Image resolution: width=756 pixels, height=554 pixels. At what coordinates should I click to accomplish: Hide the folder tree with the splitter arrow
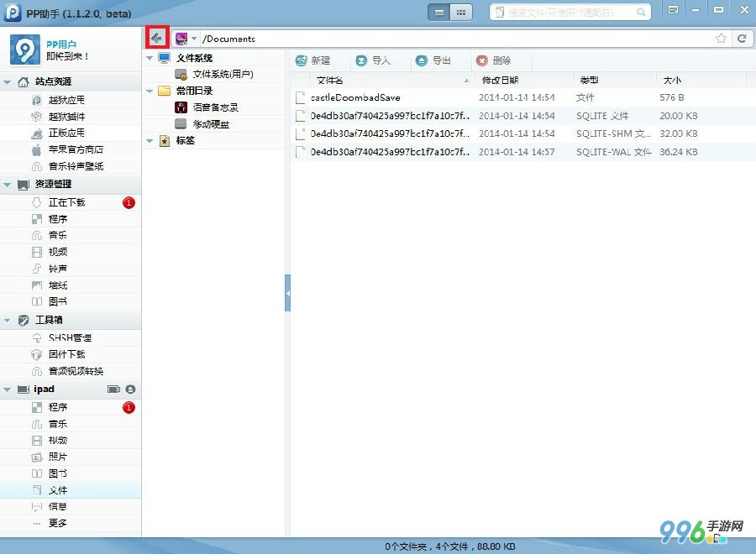coord(288,293)
